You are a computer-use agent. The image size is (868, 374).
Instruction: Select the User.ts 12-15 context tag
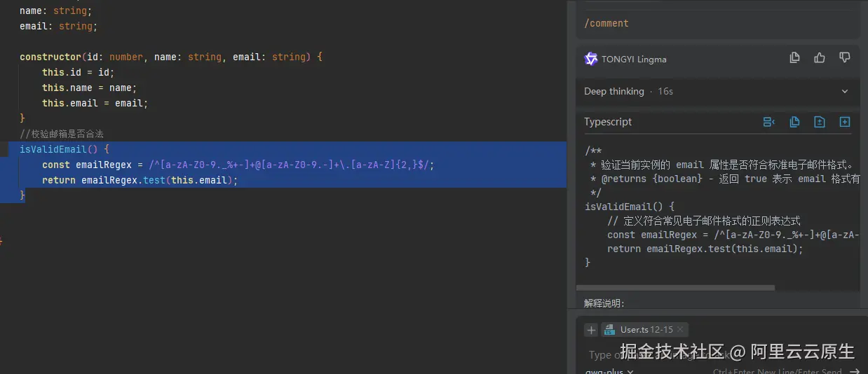tap(642, 330)
